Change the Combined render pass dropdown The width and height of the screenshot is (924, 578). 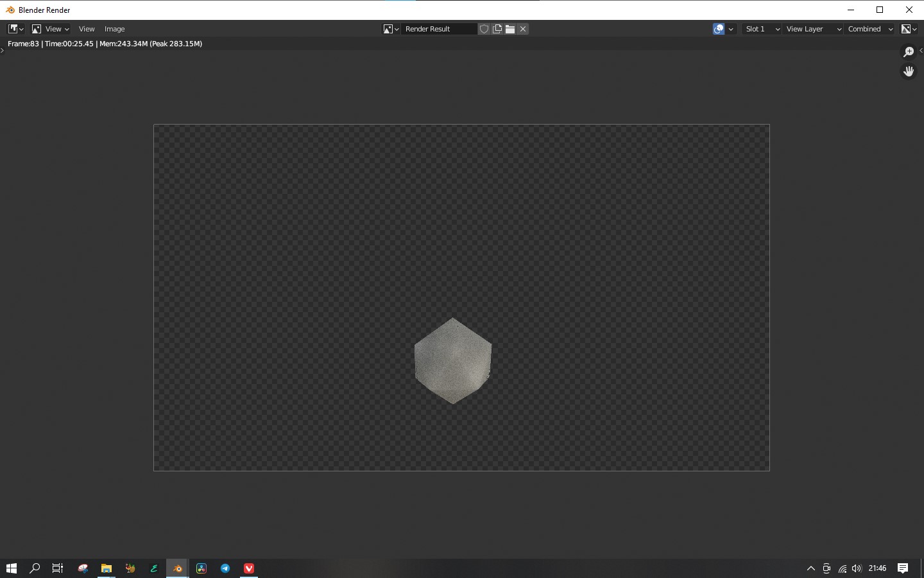point(869,29)
